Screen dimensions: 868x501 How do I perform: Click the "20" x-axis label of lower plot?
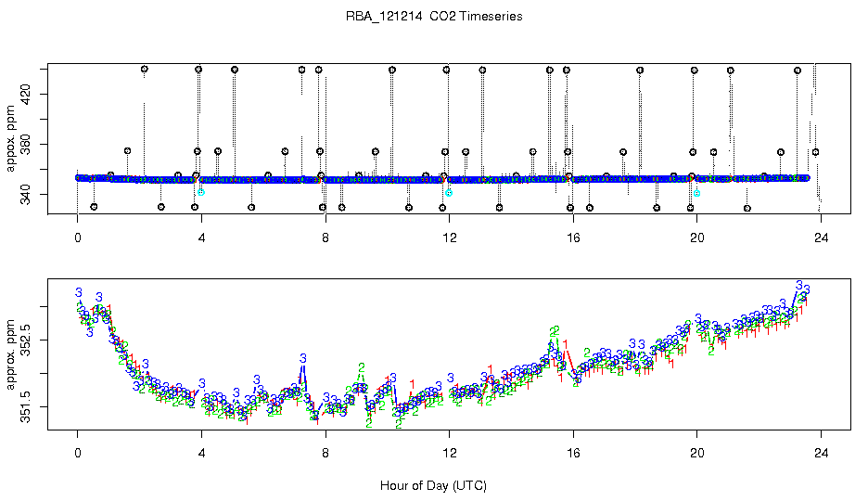pos(697,454)
